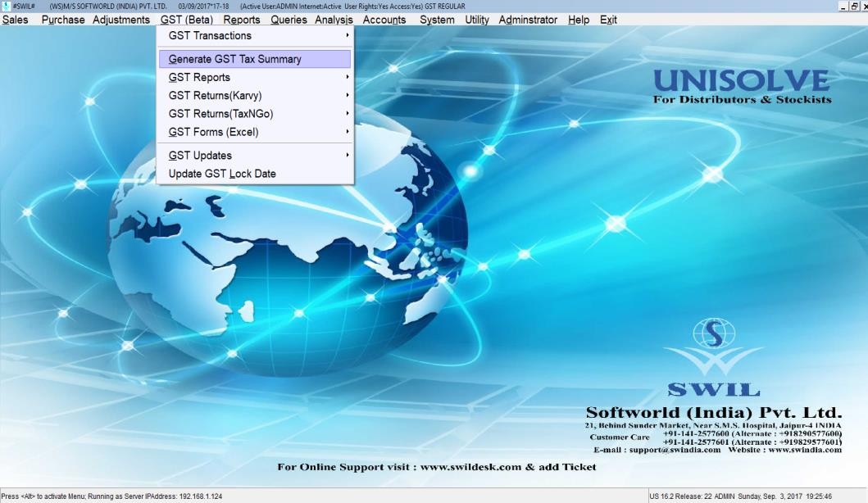868x503 pixels.
Task: Click the arrow beside GST Reports
Action: [x=347, y=77]
